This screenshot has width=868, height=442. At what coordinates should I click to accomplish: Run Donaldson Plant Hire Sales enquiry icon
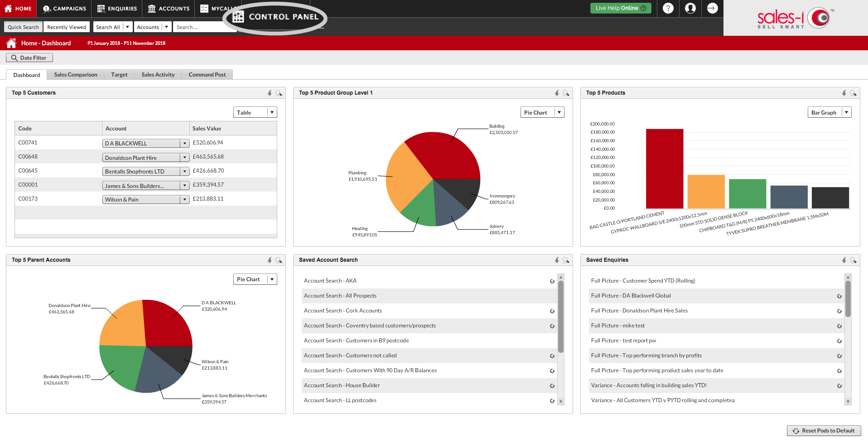click(839, 311)
